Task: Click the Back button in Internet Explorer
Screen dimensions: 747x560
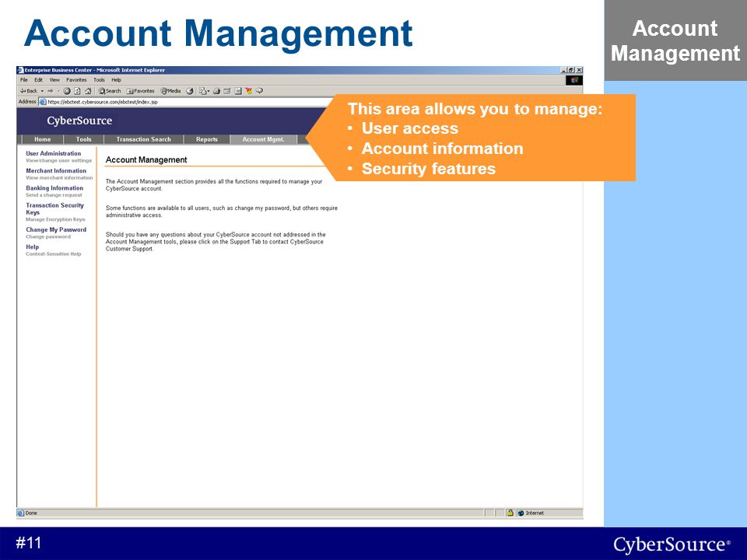Action: (x=29, y=91)
